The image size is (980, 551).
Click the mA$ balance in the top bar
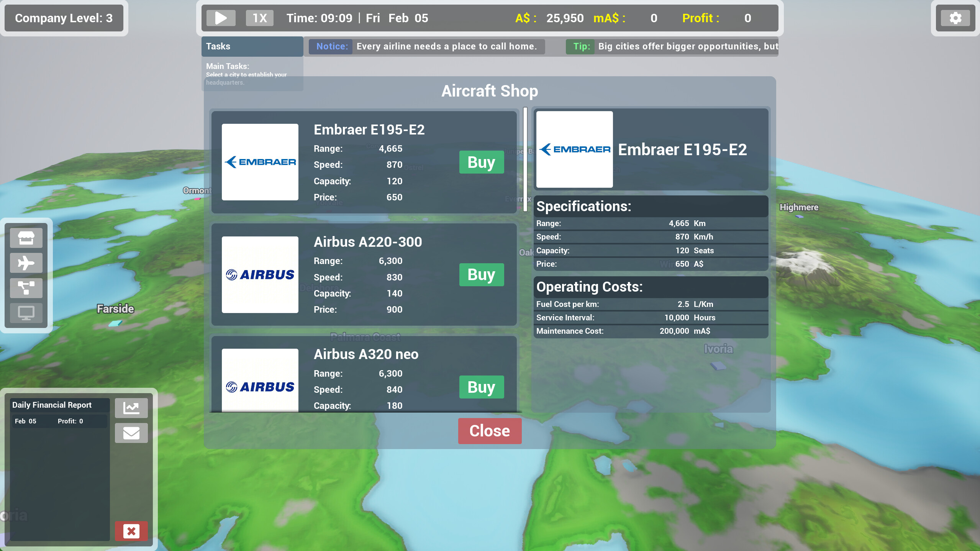625,18
